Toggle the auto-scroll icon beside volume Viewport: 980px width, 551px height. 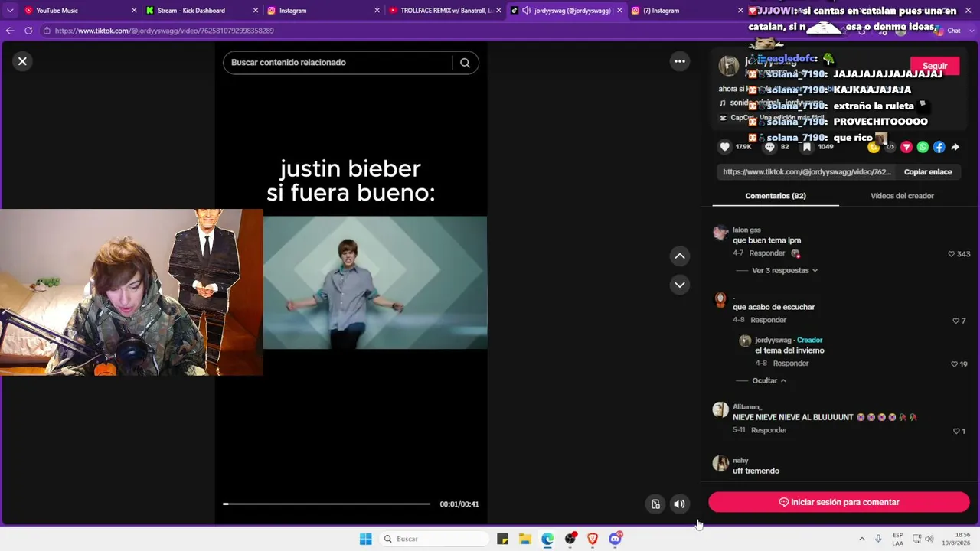(655, 504)
